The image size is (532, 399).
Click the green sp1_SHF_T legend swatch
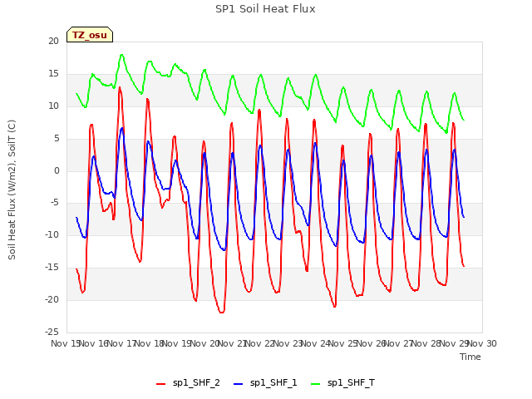click(x=316, y=384)
